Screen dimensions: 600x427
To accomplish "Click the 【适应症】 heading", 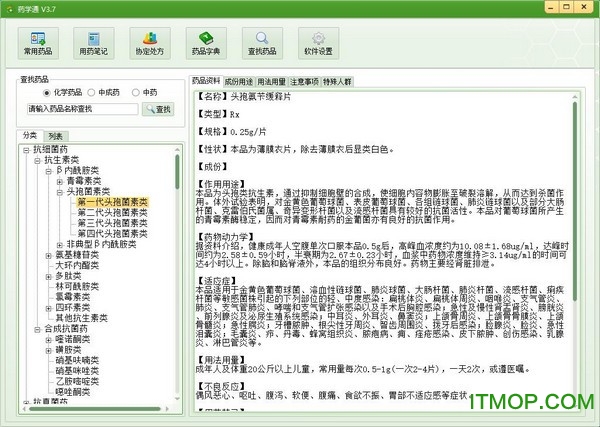I will (217, 282).
